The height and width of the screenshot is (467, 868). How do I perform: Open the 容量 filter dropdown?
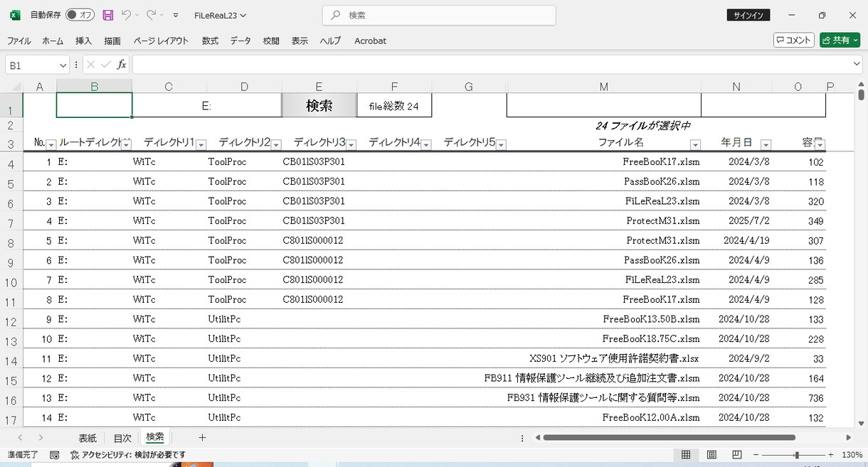coord(820,145)
